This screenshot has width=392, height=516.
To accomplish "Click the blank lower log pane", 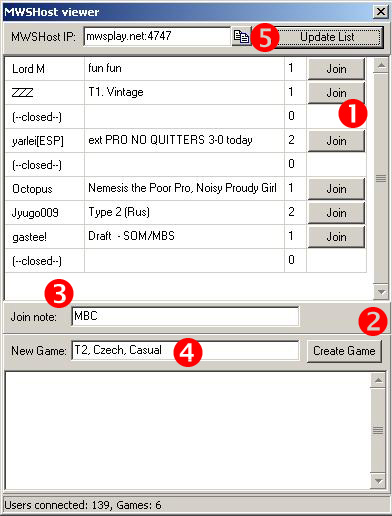I will (x=187, y=431).
